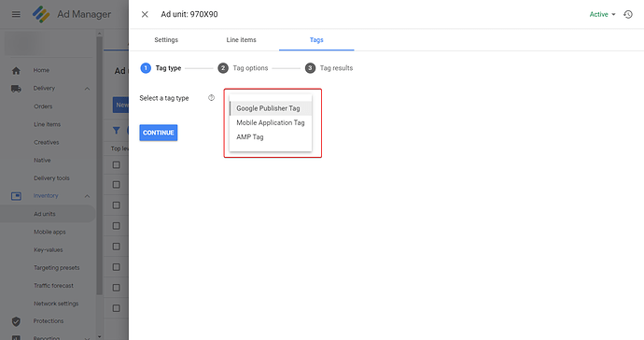Open Network settings in the sidebar
Screen dimensions: 644x340
click(56, 304)
